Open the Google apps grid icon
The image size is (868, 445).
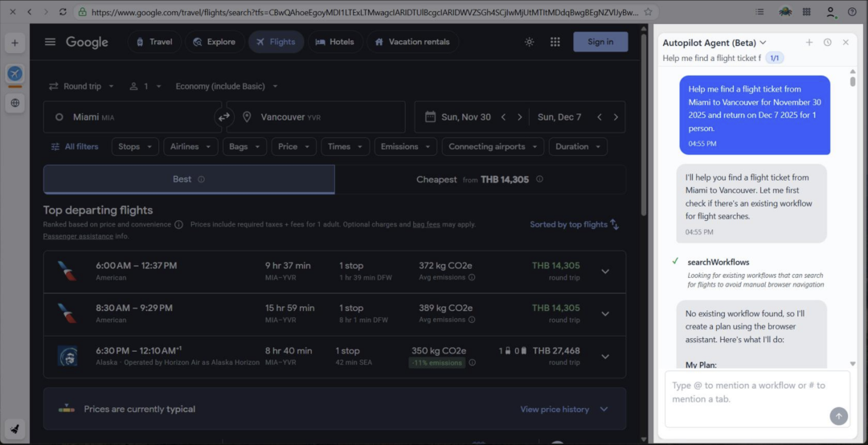[555, 42]
